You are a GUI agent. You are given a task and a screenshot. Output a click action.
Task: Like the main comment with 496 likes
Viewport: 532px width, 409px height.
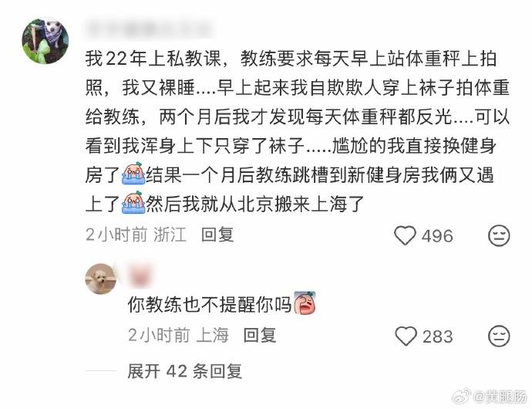click(405, 235)
